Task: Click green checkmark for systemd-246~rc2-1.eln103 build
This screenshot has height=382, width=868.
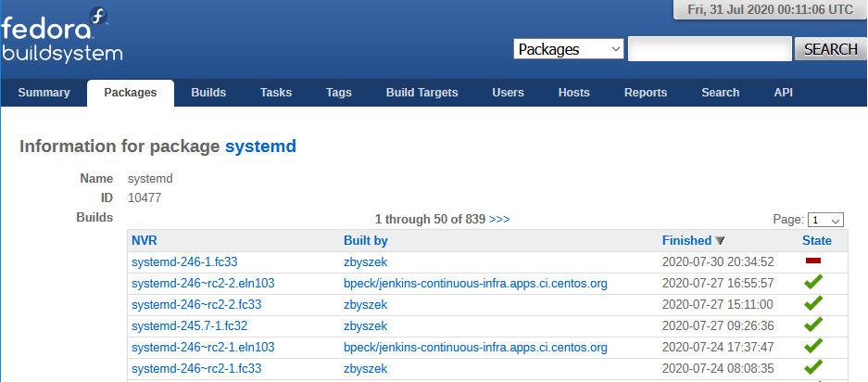Action: 813,347
